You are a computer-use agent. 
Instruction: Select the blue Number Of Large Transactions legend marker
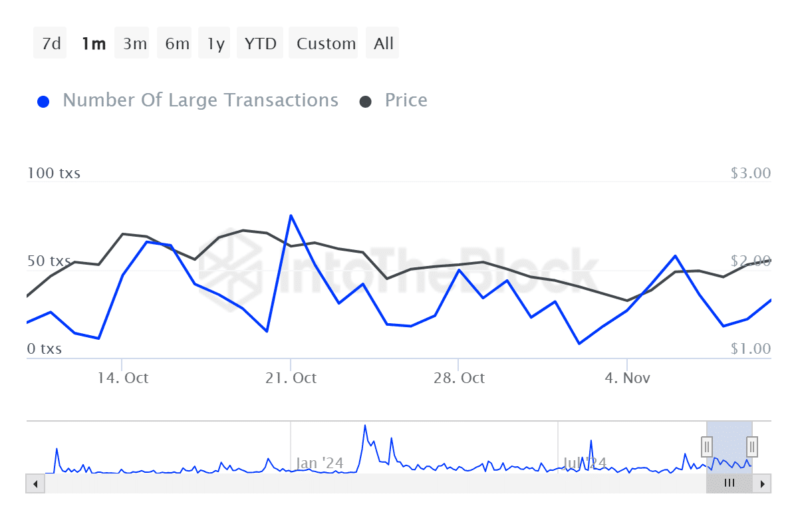pyautogui.click(x=43, y=100)
